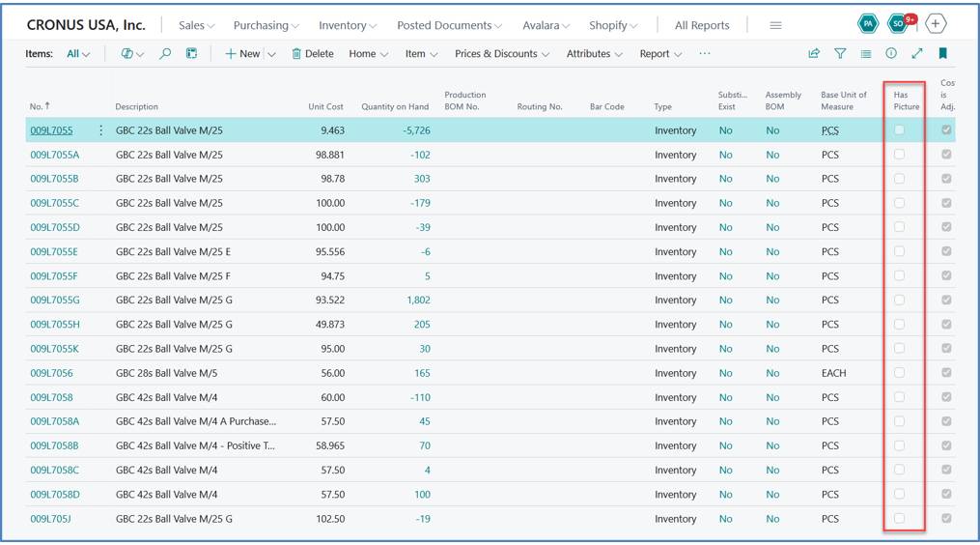Screen dimensions: 980x545
Task: Click the Description column header
Action: (x=136, y=107)
